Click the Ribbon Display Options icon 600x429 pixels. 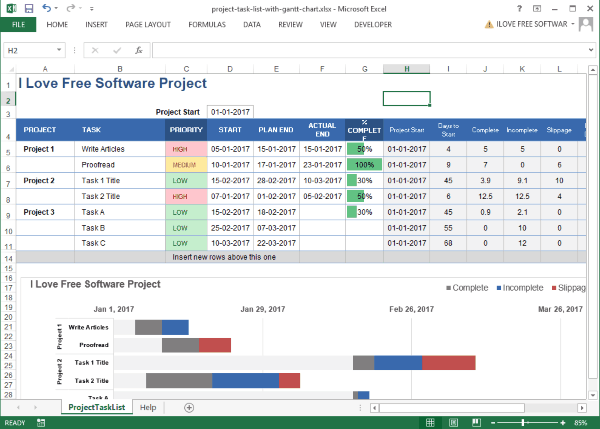point(535,7)
